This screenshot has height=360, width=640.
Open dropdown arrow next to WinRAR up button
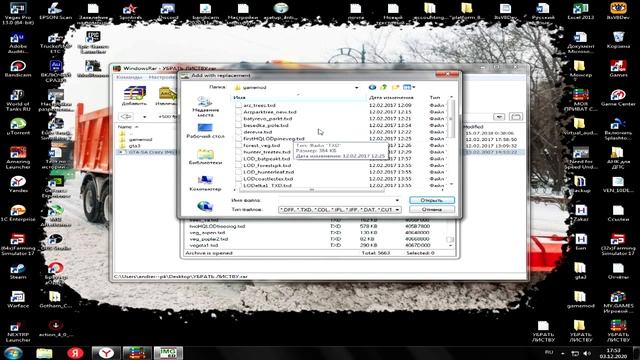pyautogui.click(x=144, y=117)
